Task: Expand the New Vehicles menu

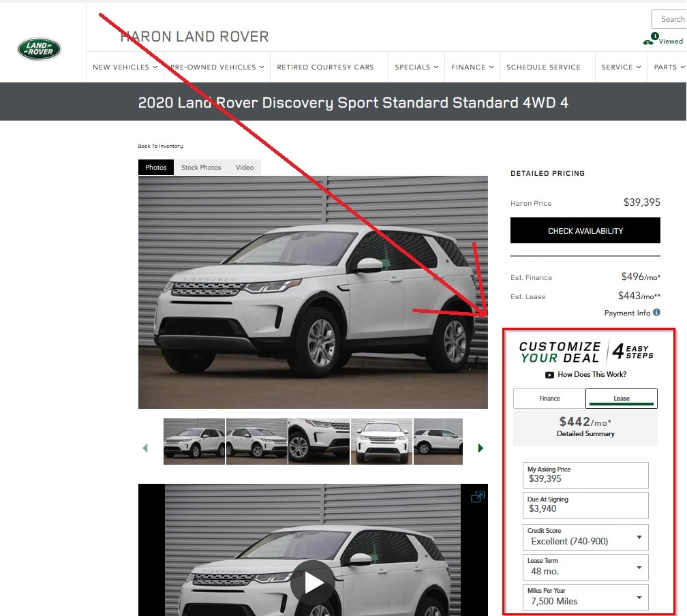Action: (125, 67)
